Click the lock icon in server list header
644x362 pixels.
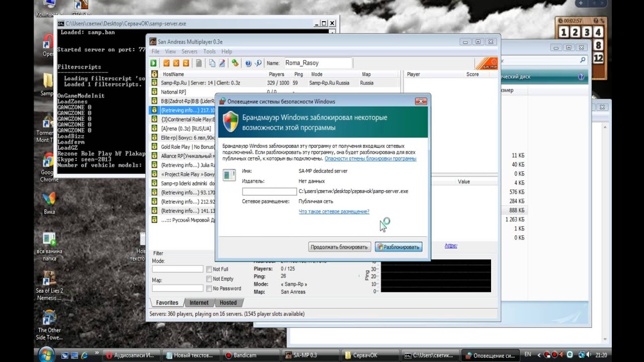click(x=154, y=74)
